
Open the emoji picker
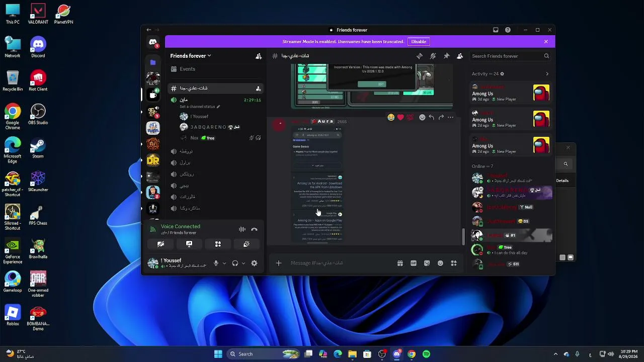440,263
